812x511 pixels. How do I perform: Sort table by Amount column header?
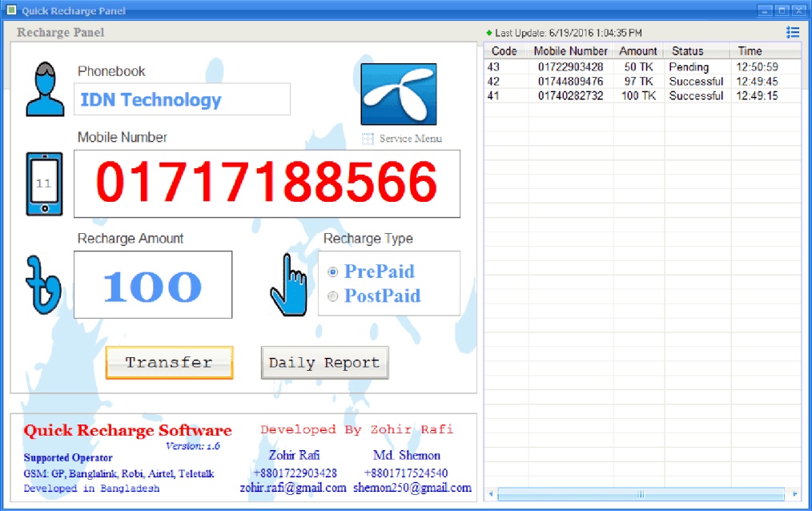(638, 51)
